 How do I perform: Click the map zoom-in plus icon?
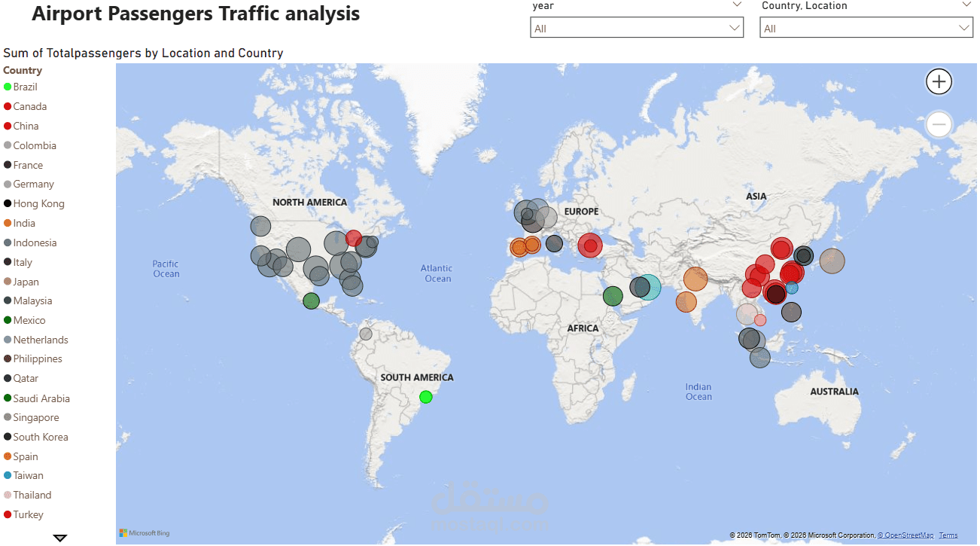[939, 81]
